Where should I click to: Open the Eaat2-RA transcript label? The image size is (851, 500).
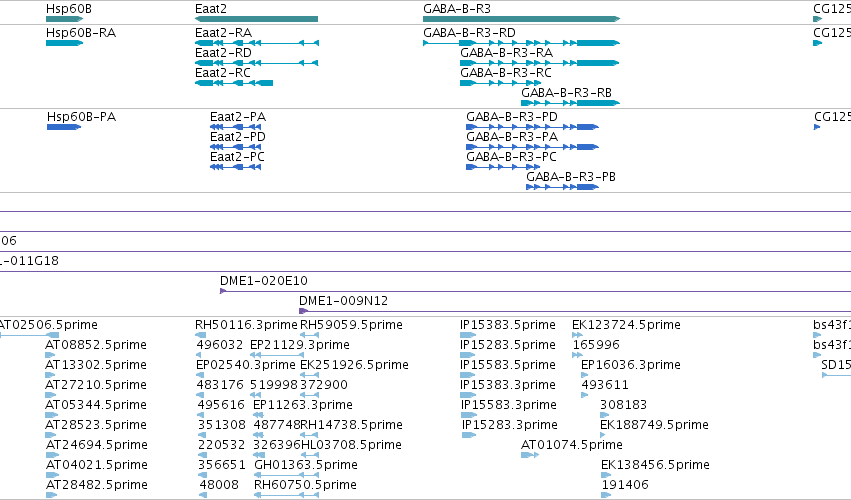(x=223, y=33)
